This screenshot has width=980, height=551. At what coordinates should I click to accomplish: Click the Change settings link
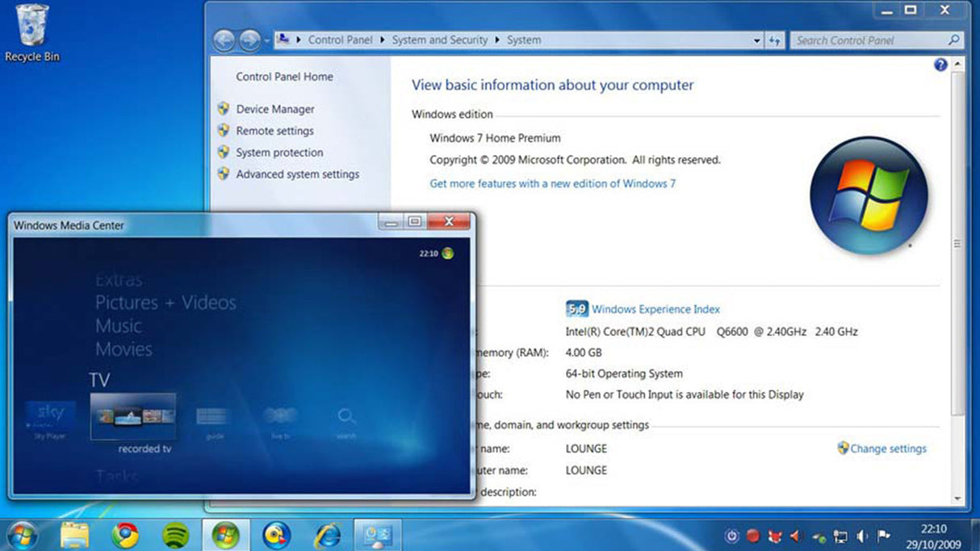(888, 449)
